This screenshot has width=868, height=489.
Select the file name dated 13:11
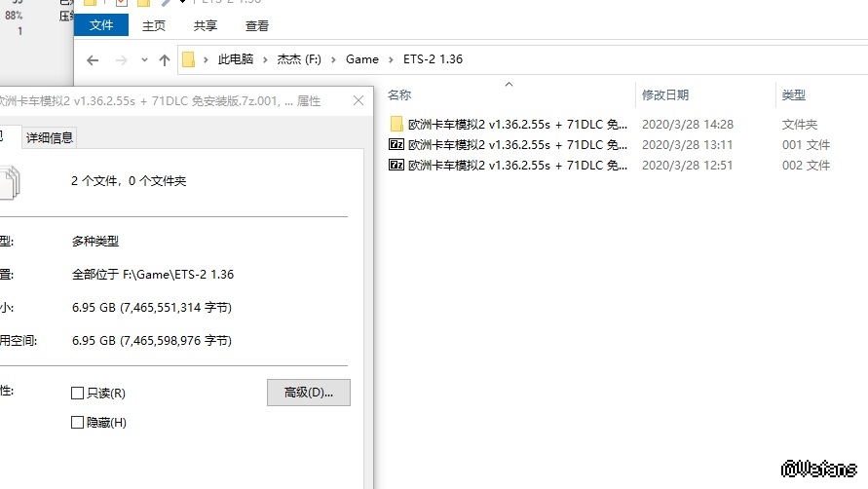[x=517, y=145]
